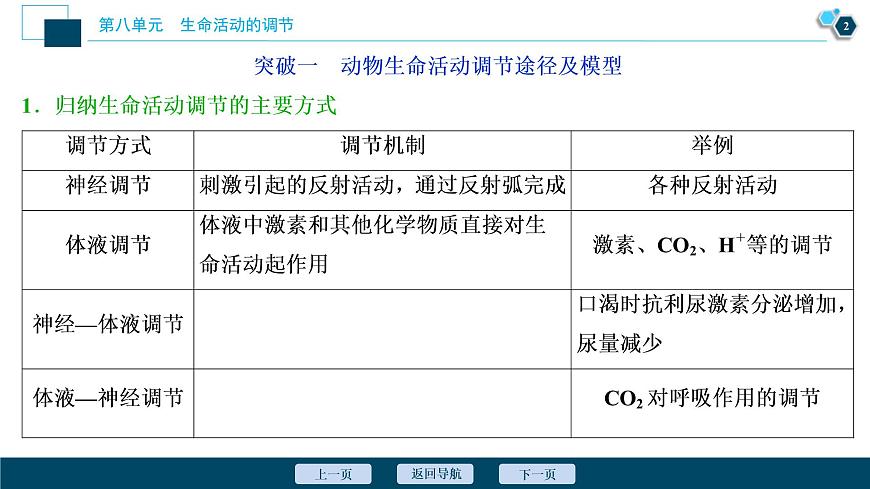Select the CO₂对呼吸作用的调节 example cell
This screenshot has height=489, width=870.
(x=711, y=398)
